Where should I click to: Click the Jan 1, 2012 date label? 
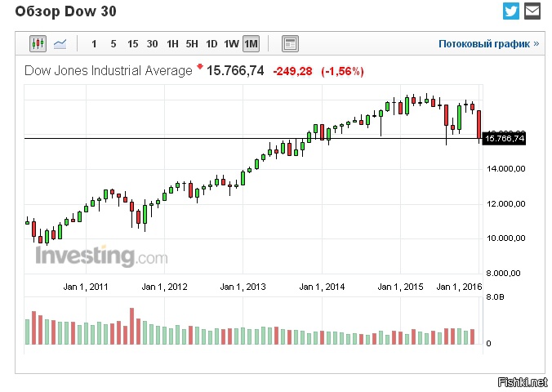(164, 287)
